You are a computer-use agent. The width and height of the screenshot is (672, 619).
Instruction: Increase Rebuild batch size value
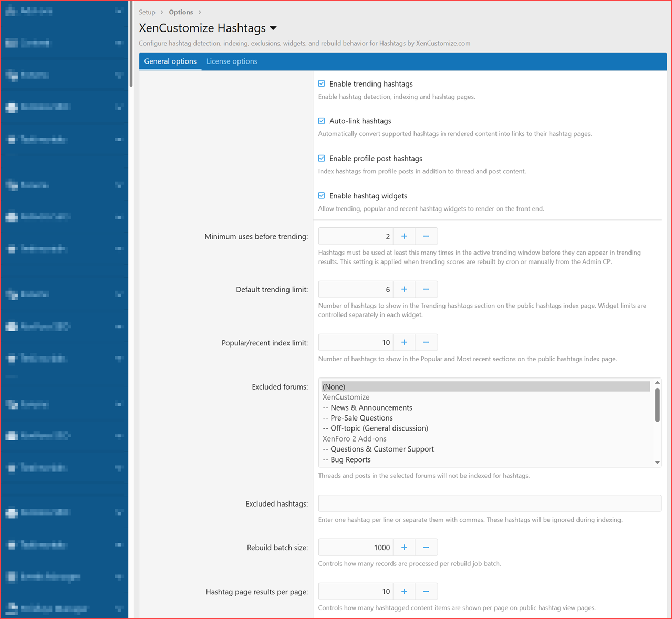[404, 547]
